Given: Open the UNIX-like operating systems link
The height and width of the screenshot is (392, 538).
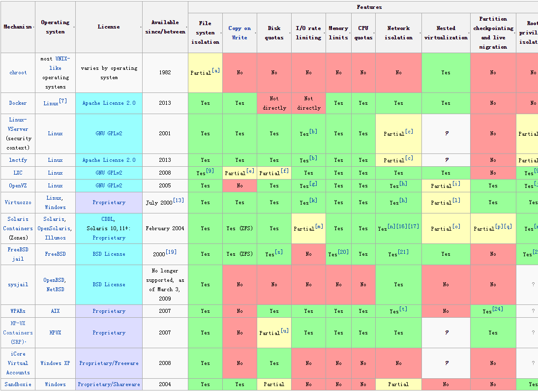Looking at the screenshot, I should [x=59, y=63].
